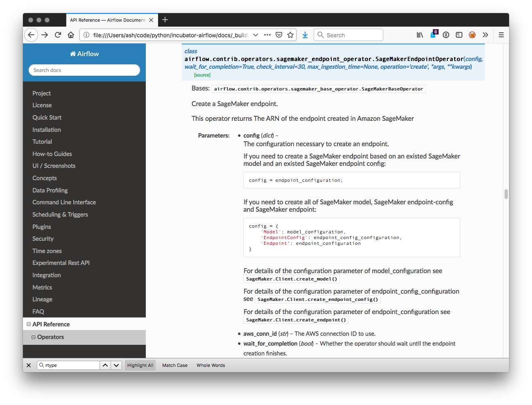This screenshot has width=532, height=405.
Task: Open the Time zones page
Action: pos(47,251)
